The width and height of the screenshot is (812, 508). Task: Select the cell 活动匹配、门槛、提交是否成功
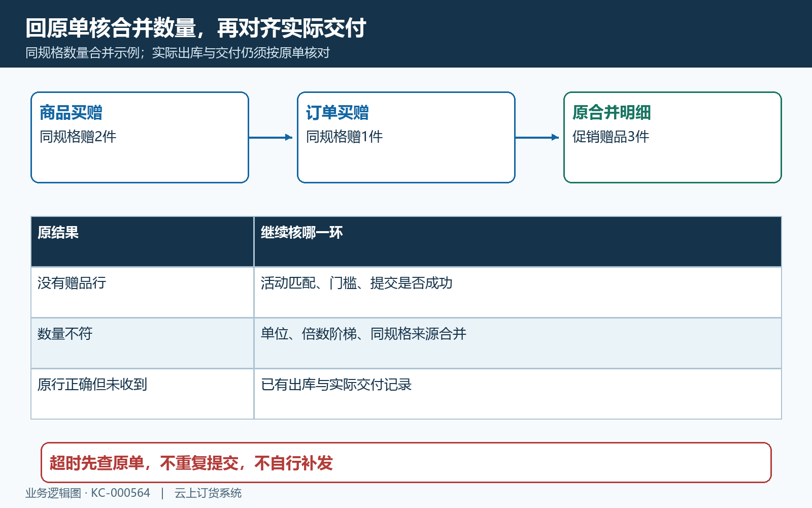(x=518, y=293)
